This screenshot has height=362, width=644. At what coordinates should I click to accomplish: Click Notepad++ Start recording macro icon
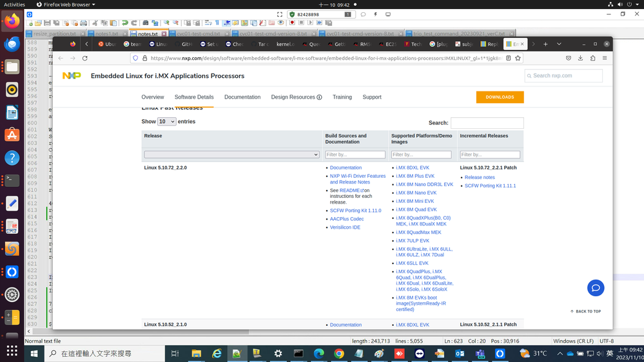292,23
